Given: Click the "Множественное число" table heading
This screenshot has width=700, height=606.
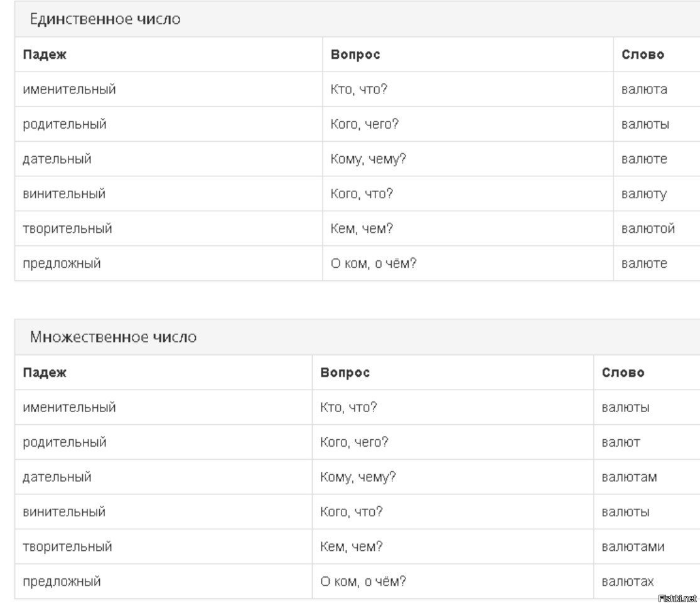Looking at the screenshot, I should coord(113,338).
